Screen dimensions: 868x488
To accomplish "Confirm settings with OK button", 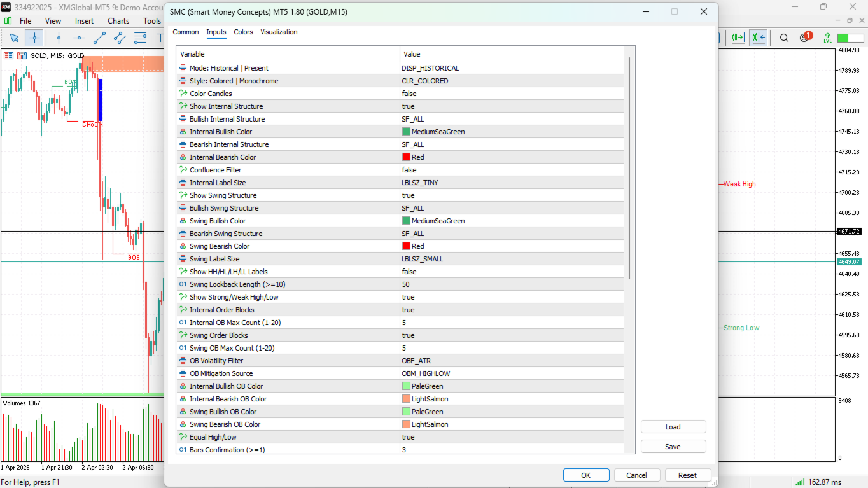I will [586, 475].
